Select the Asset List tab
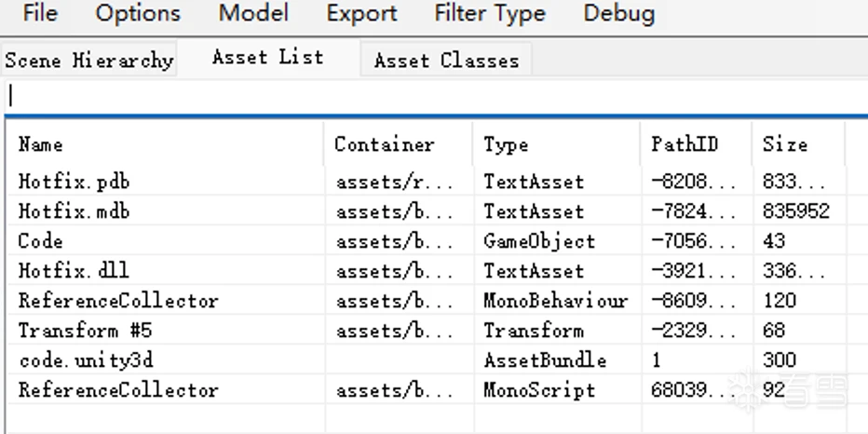Image resolution: width=868 pixels, height=434 pixels. click(x=268, y=57)
